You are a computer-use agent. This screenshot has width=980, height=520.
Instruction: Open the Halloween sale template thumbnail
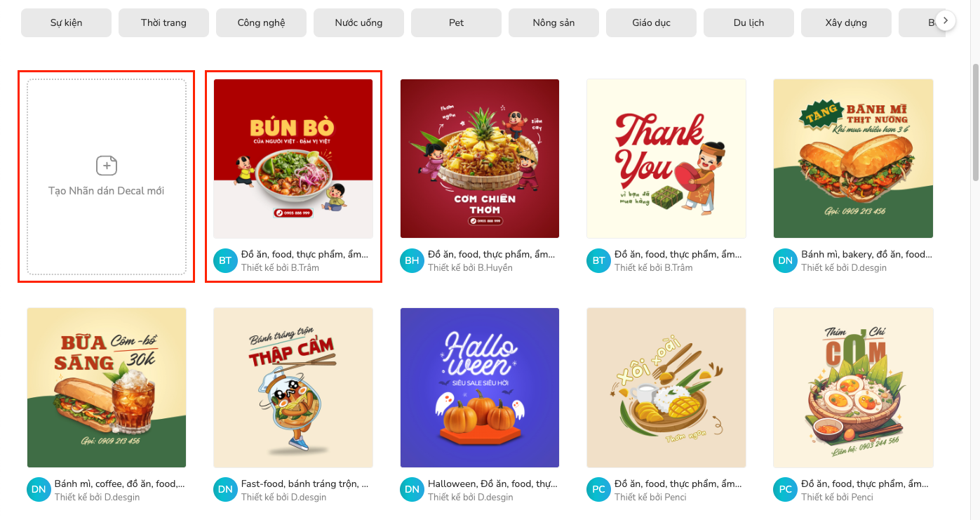coord(480,387)
